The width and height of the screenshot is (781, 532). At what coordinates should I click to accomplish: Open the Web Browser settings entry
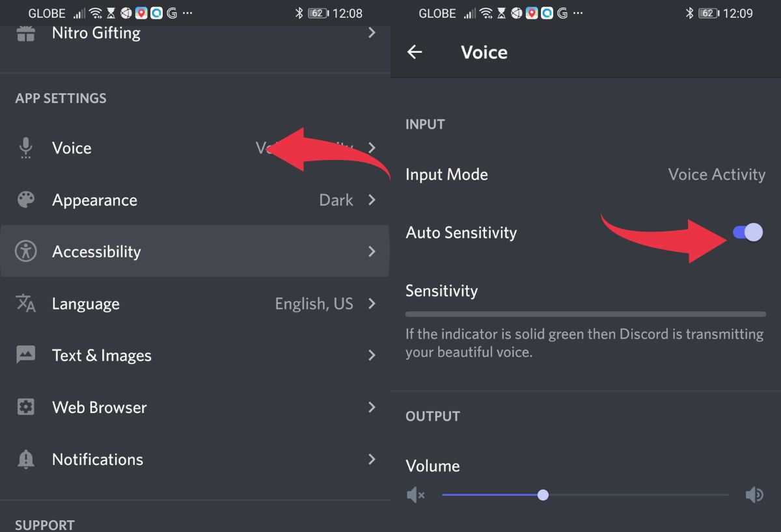click(x=100, y=407)
